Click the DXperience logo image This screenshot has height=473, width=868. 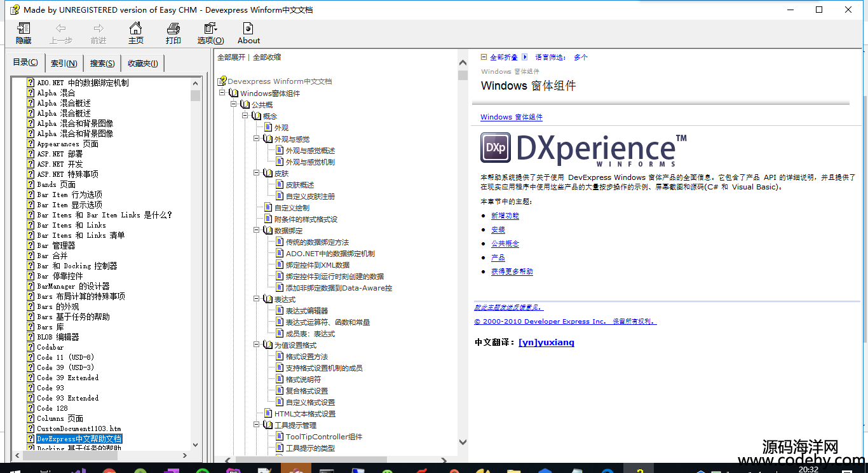(x=583, y=150)
